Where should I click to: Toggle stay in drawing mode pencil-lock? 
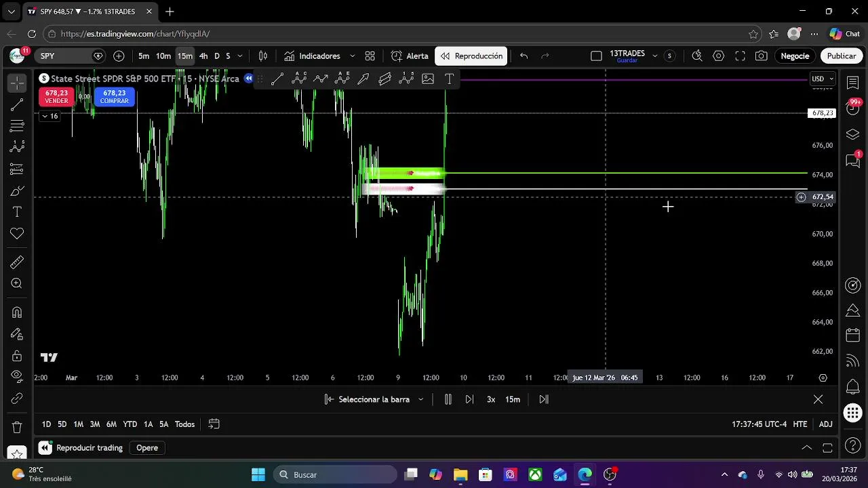(17, 334)
